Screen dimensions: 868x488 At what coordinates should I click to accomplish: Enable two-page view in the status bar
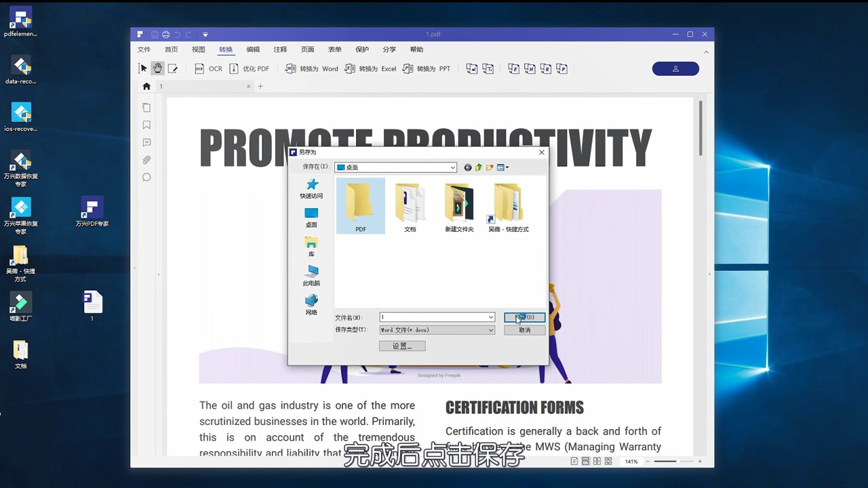597,461
